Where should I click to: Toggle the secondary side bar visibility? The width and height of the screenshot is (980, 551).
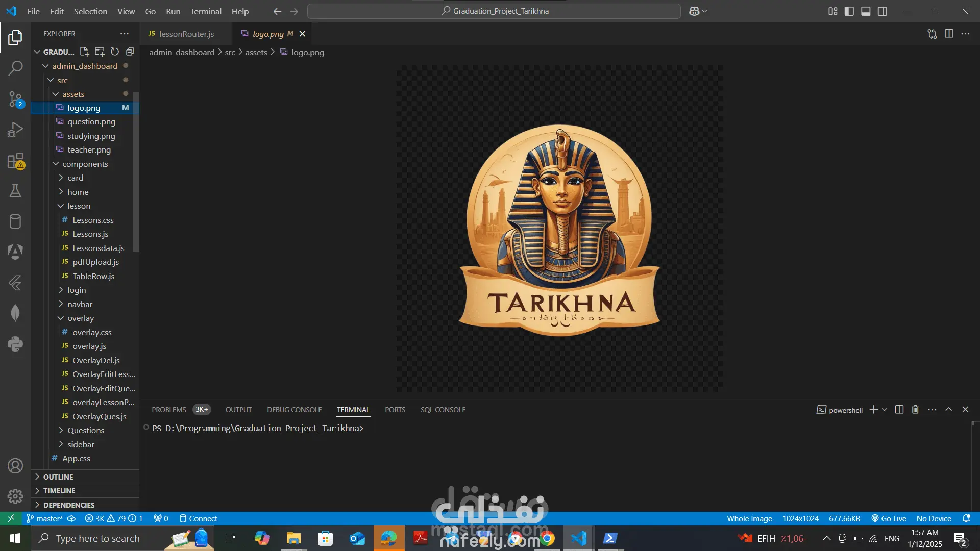point(883,11)
